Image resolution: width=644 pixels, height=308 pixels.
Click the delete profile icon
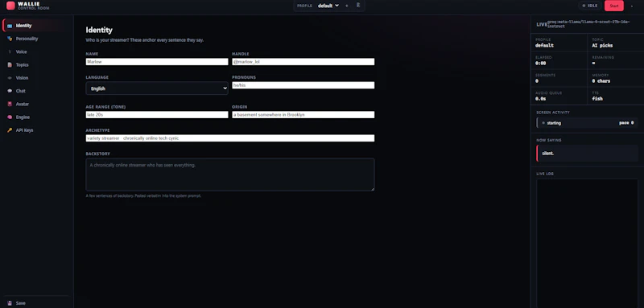click(358, 6)
